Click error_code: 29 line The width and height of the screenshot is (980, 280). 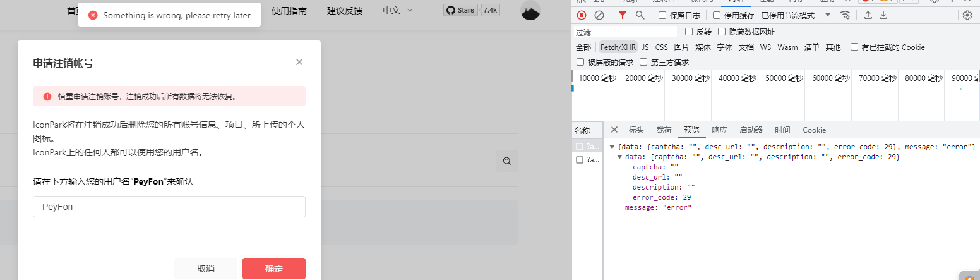662,197
